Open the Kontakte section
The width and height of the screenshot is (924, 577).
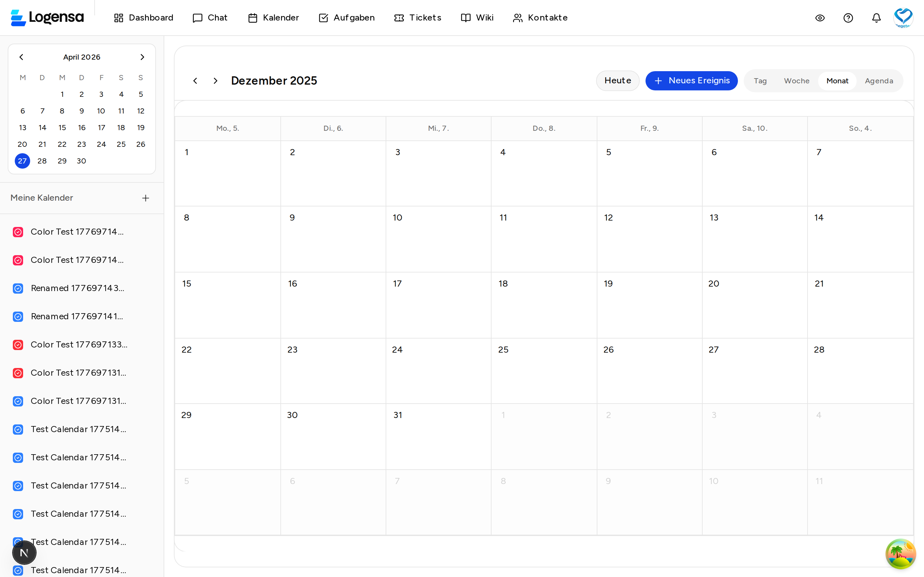540,18
